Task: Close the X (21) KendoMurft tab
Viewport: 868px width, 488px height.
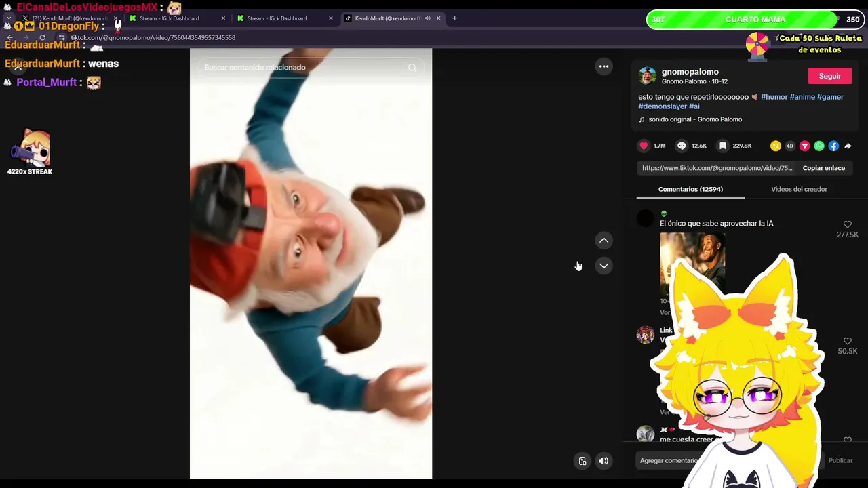Action: point(115,18)
